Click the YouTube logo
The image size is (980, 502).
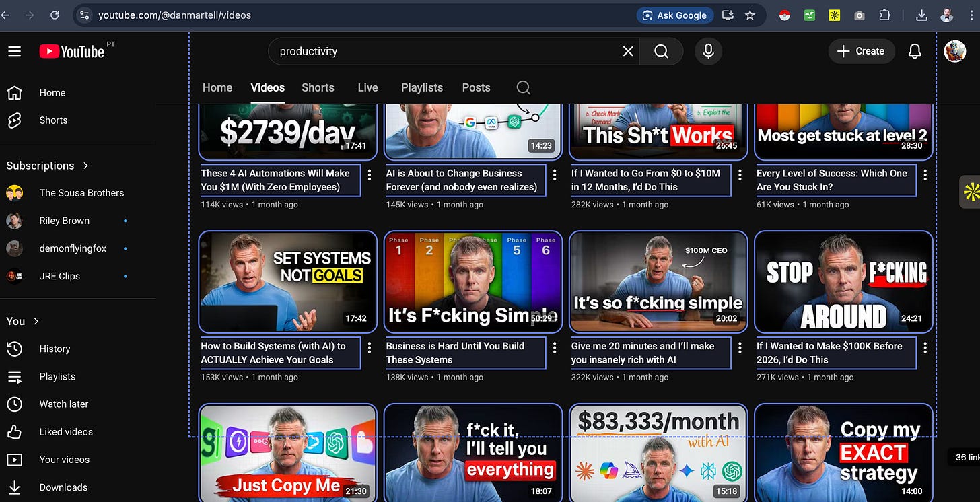click(x=71, y=52)
